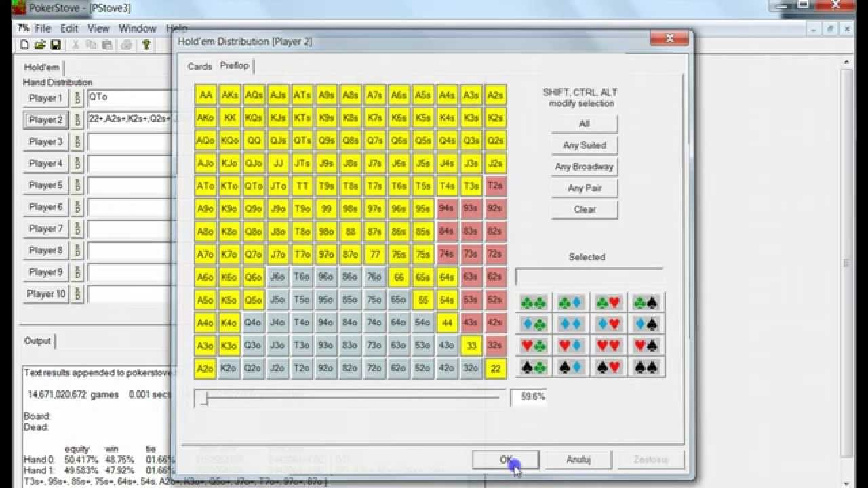The height and width of the screenshot is (488, 868).
Task: Select the heart-heart suit combination
Action: point(608,346)
